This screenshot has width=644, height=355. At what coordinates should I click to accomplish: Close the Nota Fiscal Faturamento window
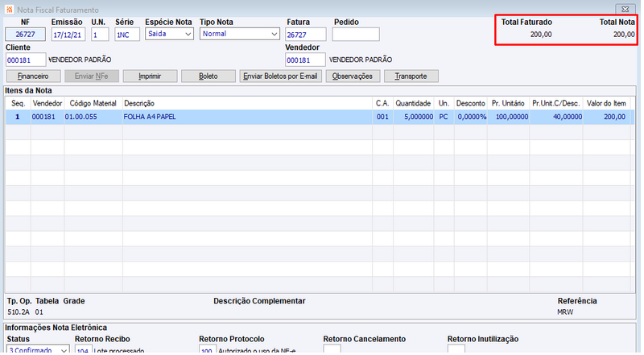(x=625, y=9)
